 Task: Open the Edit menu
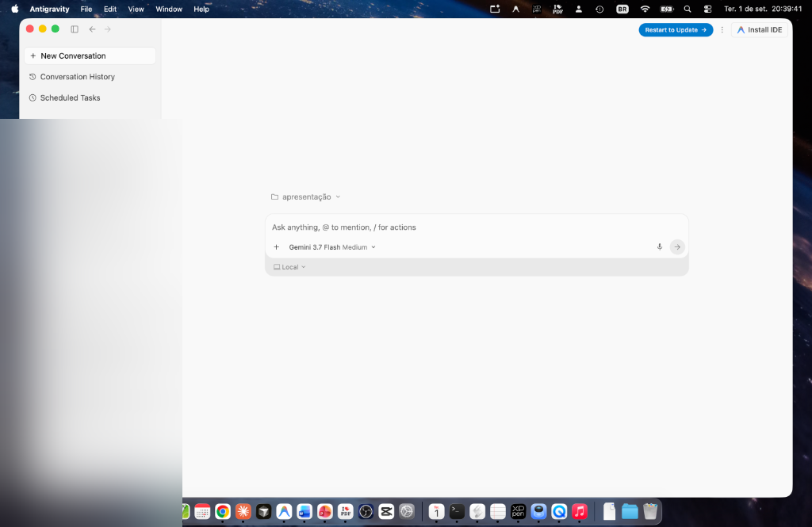[110, 9]
